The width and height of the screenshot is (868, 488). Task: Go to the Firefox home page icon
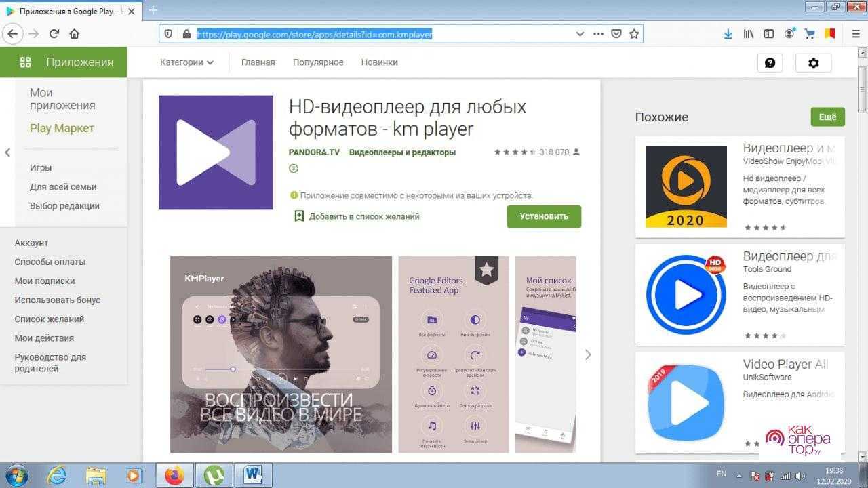click(75, 34)
